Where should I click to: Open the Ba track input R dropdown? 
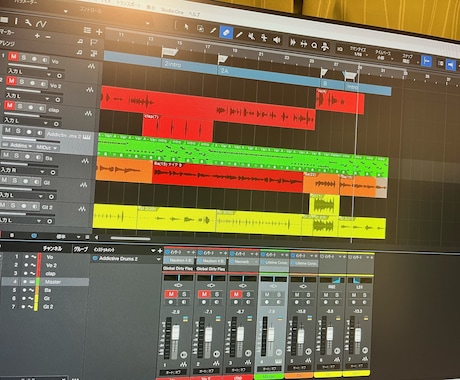42,171
